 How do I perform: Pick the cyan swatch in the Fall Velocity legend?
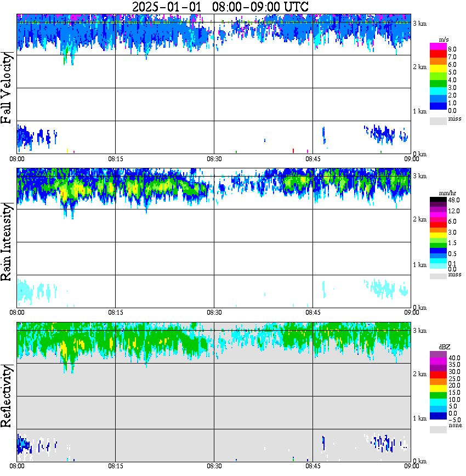[438, 92]
